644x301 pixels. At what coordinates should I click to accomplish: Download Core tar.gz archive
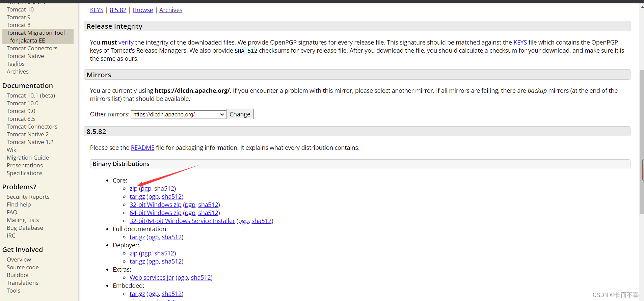tap(137, 197)
